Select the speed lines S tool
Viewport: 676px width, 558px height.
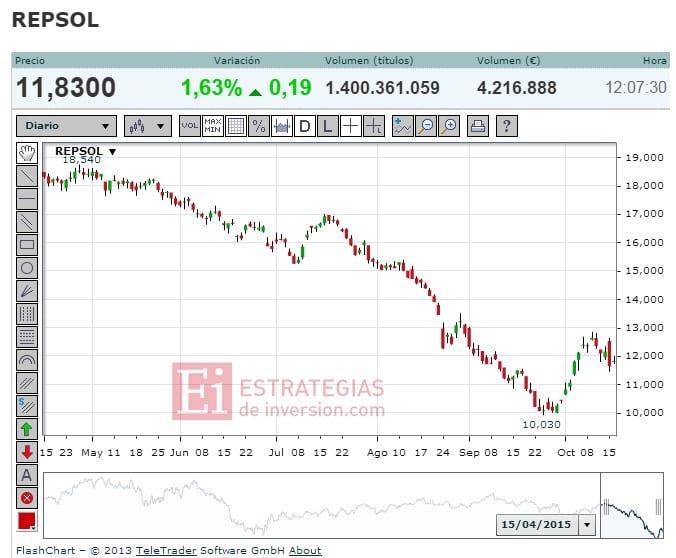point(27,406)
